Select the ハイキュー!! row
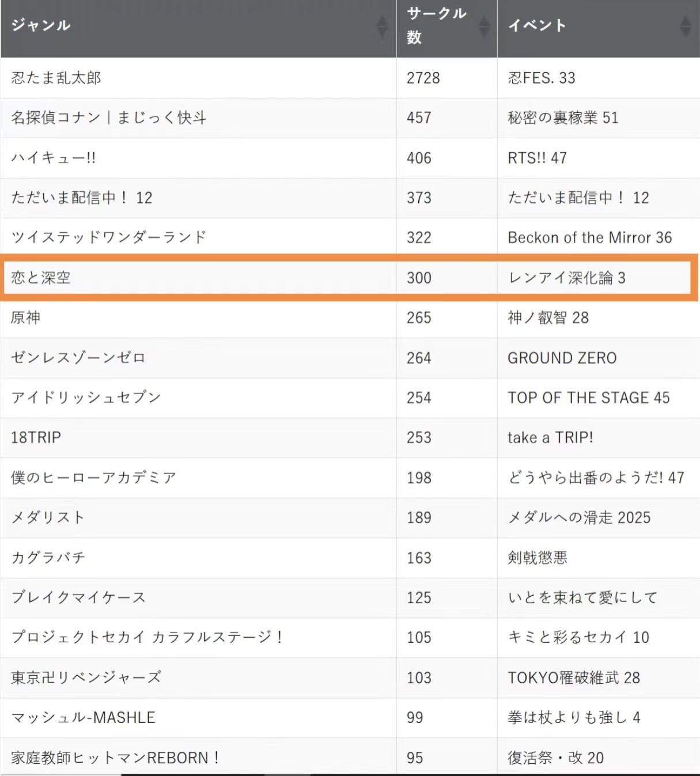Viewport: 700px width, 776px height. pos(350,158)
